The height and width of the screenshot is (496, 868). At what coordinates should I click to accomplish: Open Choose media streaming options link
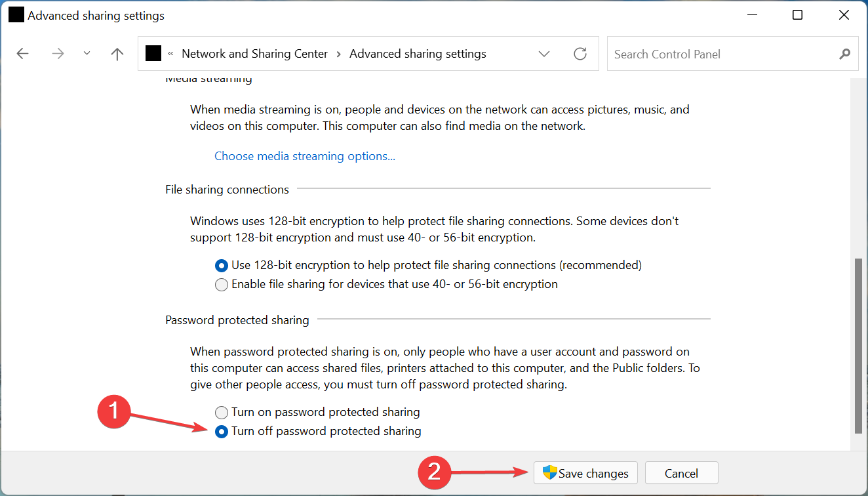tap(304, 155)
